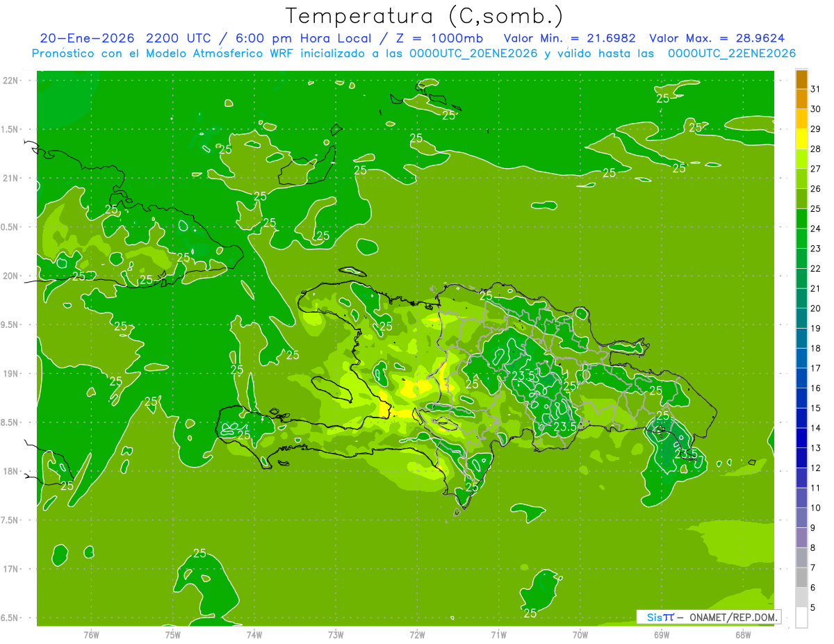Click the title "Temperatura (C,somb.)"

(425, 16)
